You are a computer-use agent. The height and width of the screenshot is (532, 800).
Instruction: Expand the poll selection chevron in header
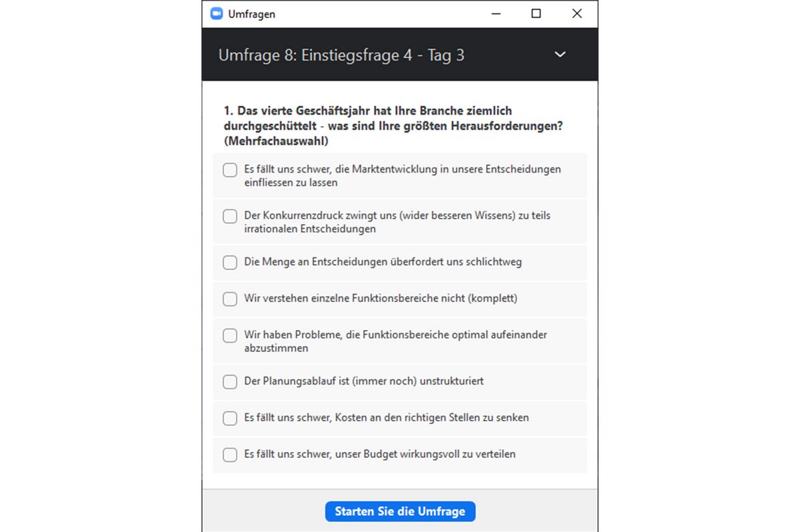coord(560,55)
